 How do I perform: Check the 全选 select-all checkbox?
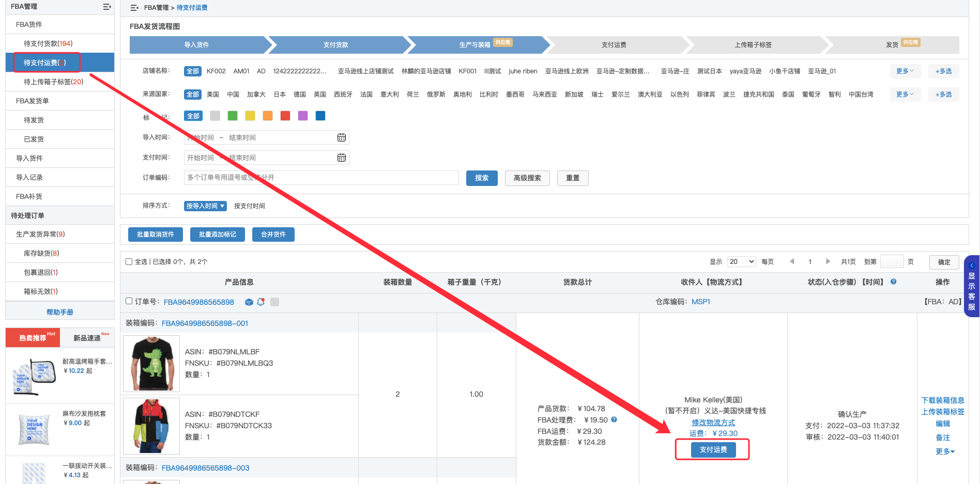pos(129,262)
